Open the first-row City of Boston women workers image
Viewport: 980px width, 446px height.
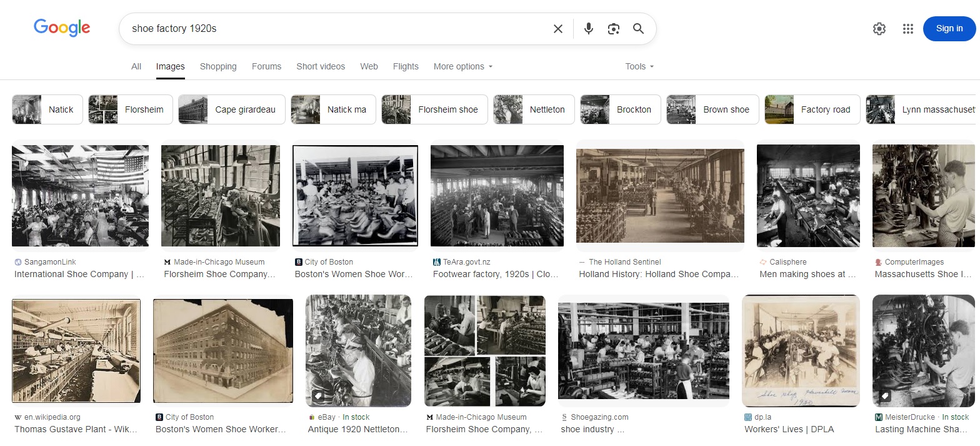tap(355, 196)
